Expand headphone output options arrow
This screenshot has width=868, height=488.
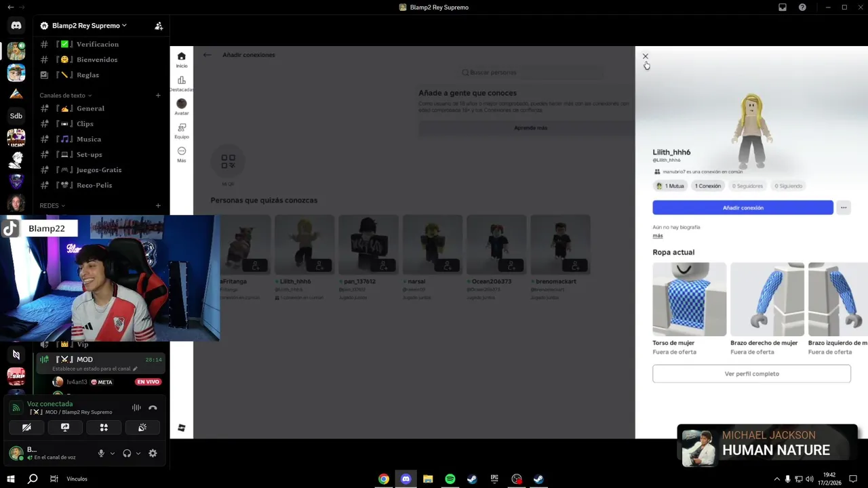tap(138, 453)
